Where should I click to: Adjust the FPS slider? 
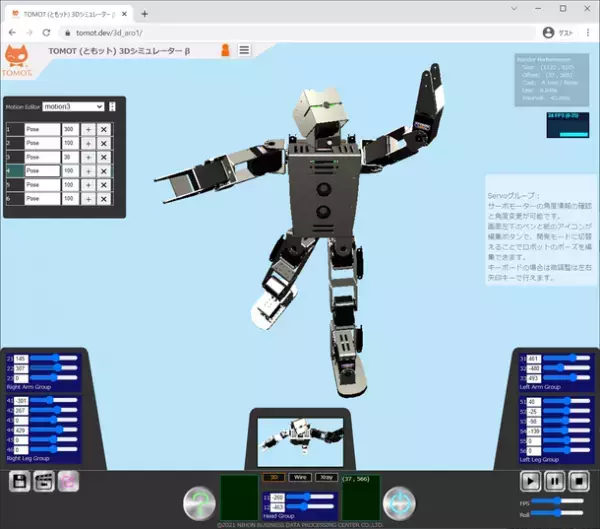(558, 501)
